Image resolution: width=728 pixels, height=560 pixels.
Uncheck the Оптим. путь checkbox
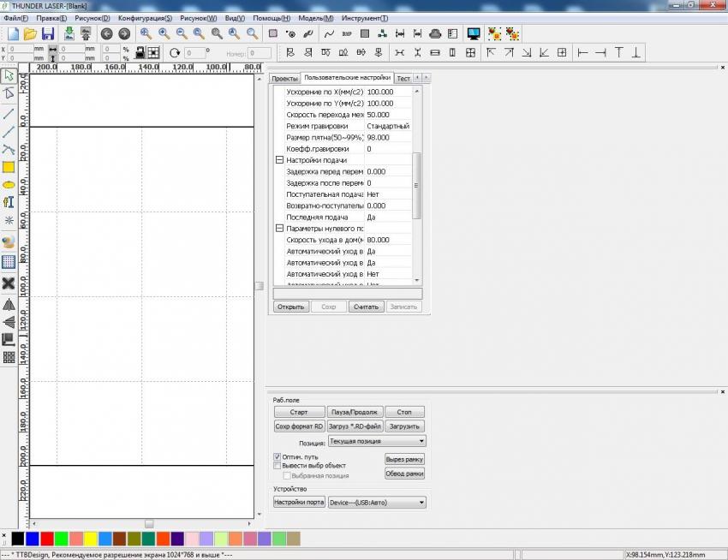pos(277,457)
